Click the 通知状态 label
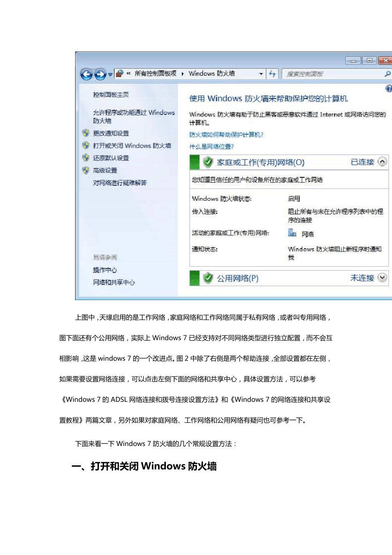 205,249
